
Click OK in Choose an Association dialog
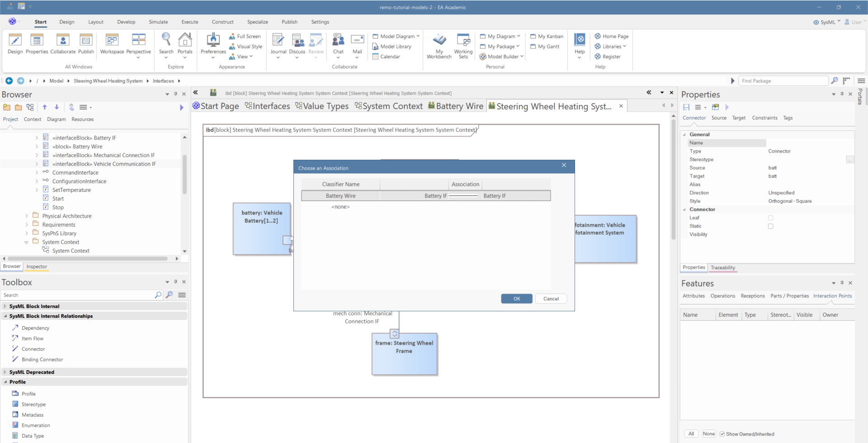pos(516,299)
